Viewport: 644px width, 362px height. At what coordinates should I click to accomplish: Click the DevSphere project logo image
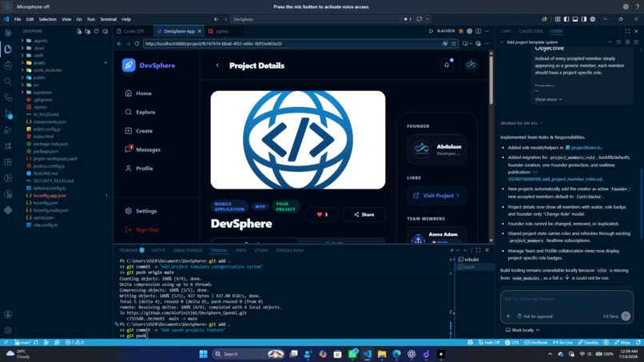point(298,140)
